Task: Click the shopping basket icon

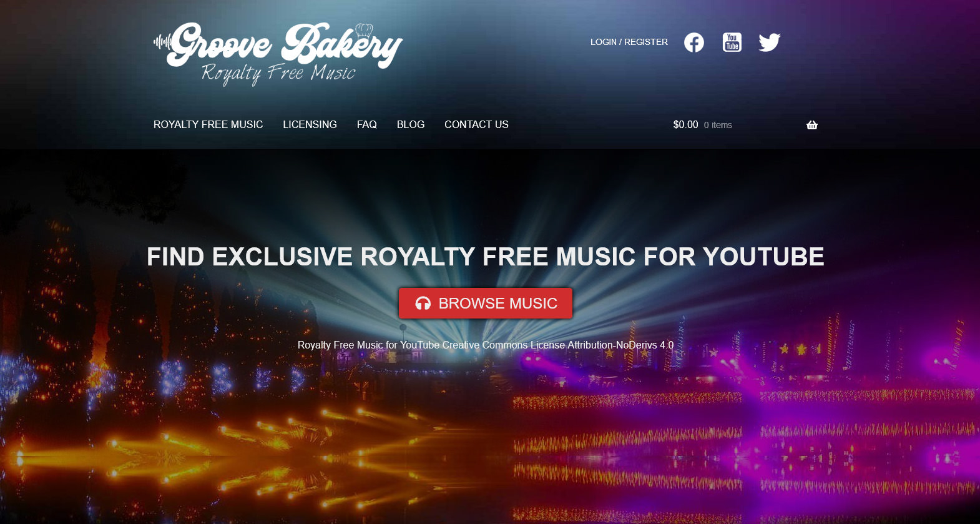Action: pos(812,125)
